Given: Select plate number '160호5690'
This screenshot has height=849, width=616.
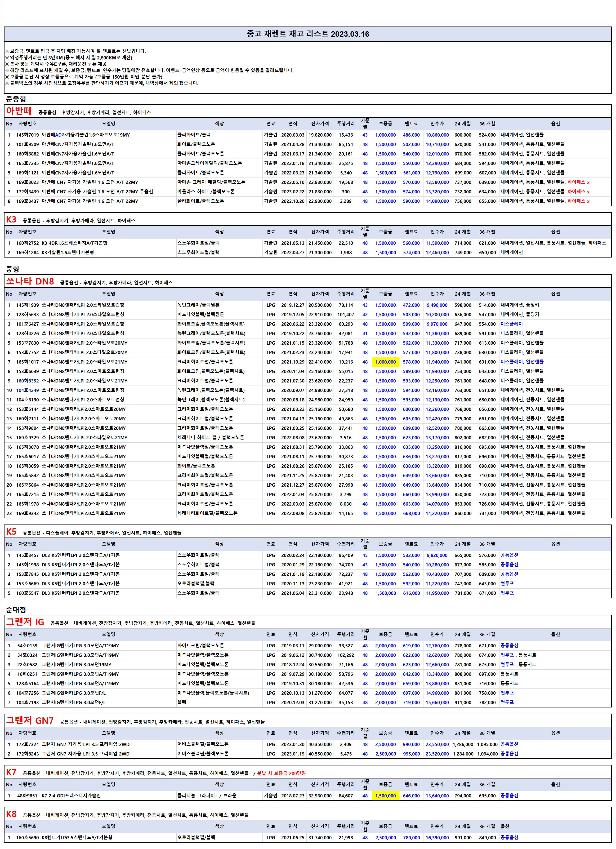Looking at the screenshot, I should [x=27, y=838].
